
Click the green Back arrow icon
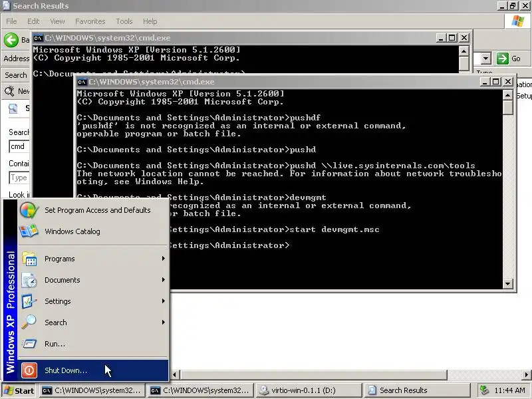pos(11,40)
